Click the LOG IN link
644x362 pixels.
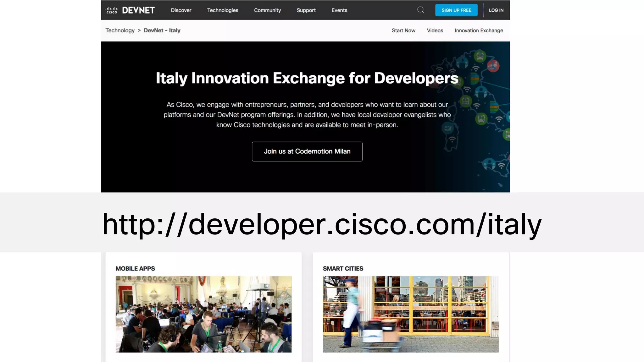[496, 10]
